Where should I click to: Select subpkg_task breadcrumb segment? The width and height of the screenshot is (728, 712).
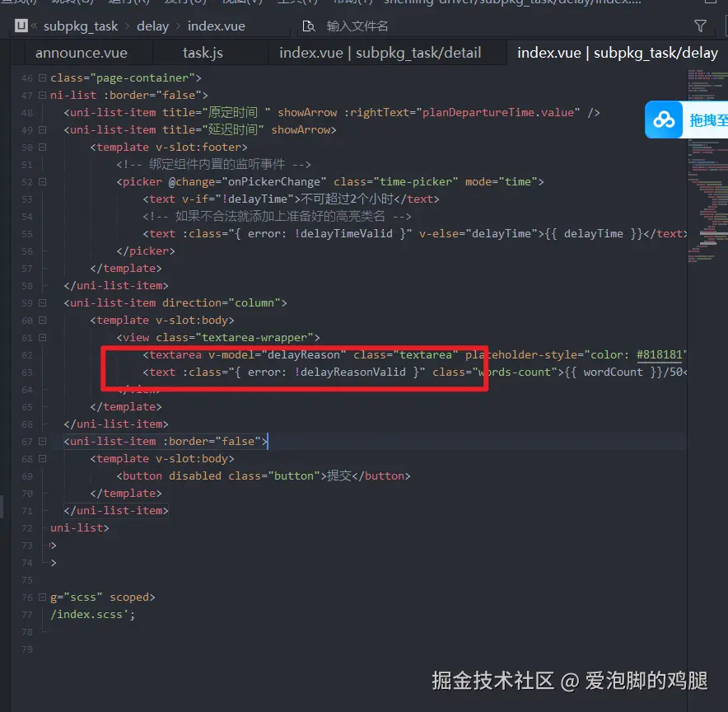pos(81,26)
